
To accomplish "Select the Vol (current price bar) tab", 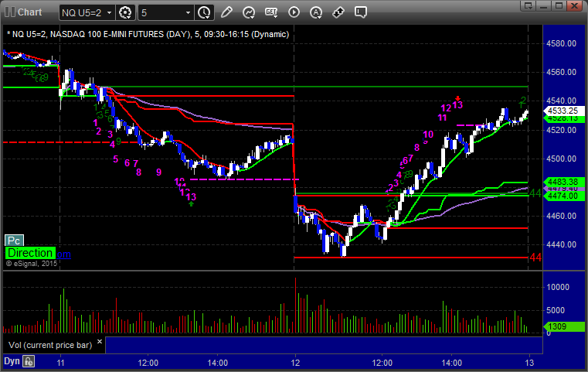I will pos(50,345).
